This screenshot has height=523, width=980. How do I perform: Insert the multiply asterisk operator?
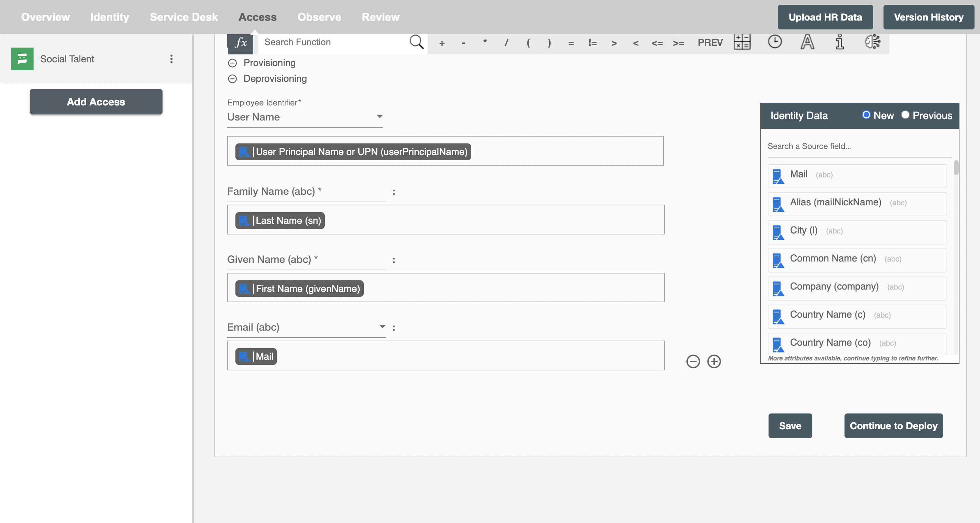pyautogui.click(x=485, y=42)
